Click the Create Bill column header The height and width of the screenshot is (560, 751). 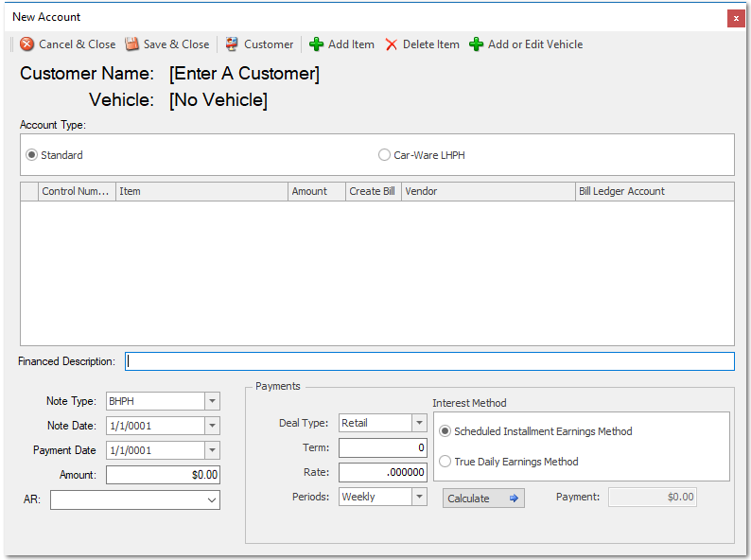pyautogui.click(x=373, y=192)
